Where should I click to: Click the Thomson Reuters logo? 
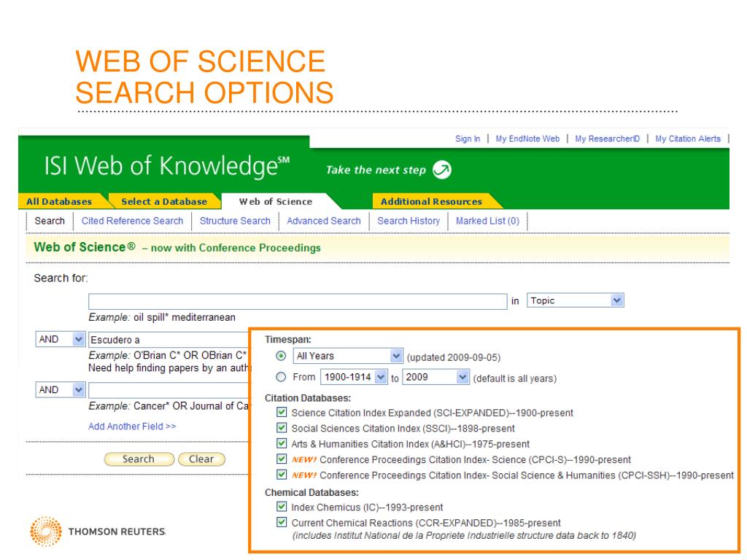[98, 532]
